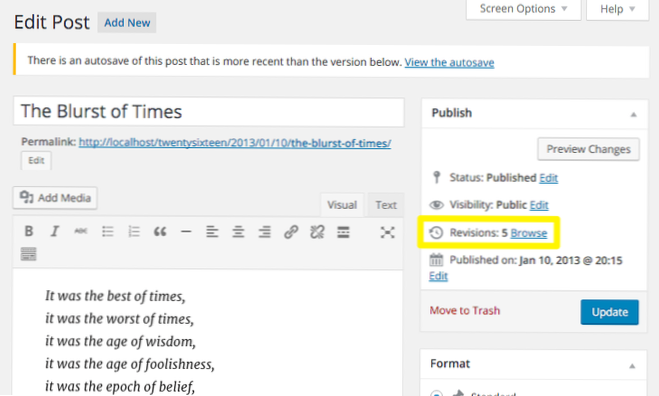Screen dimensions: 659x396
Task: Edit the Published on date
Action: pyautogui.click(x=438, y=276)
